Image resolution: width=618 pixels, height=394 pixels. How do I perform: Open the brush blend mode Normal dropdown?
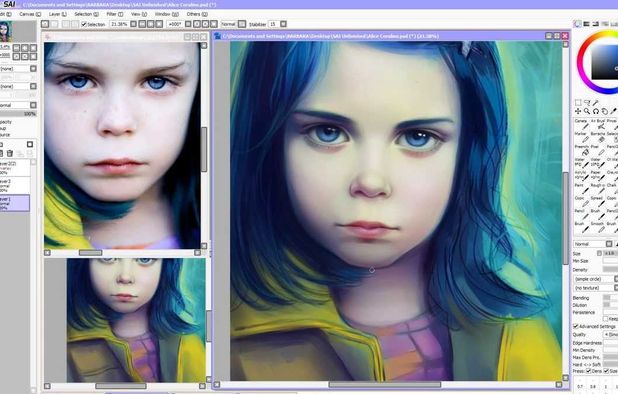coord(593,244)
